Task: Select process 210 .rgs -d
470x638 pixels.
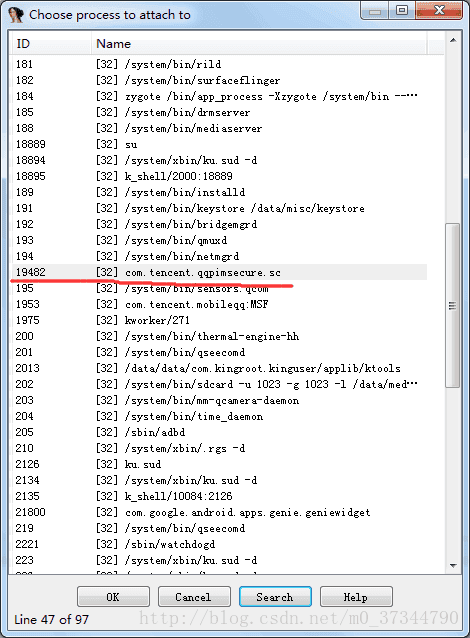Action: click(219, 448)
